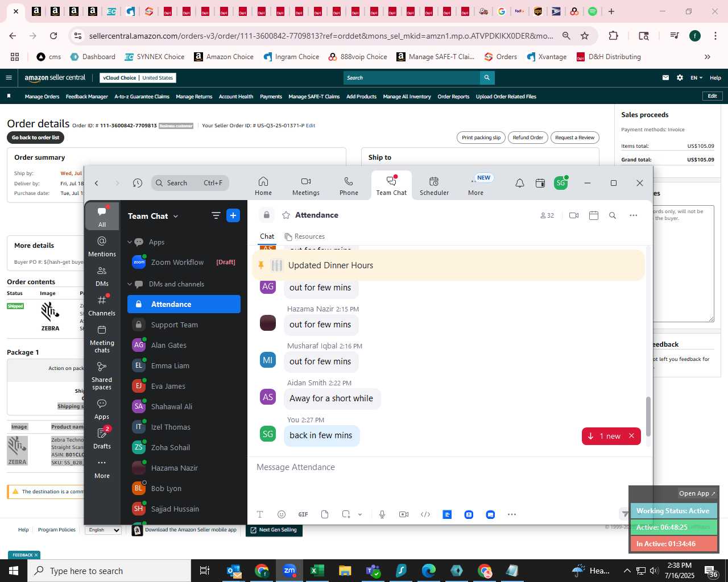Open screenshot options dropdown arrow

tap(359, 514)
